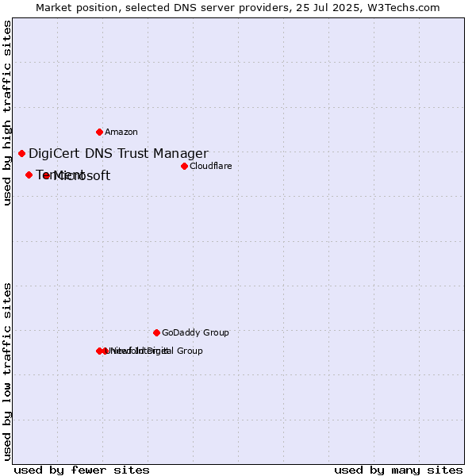Click the 'used by low traffic sites' label
The height and width of the screenshot is (476, 476).
point(6,372)
